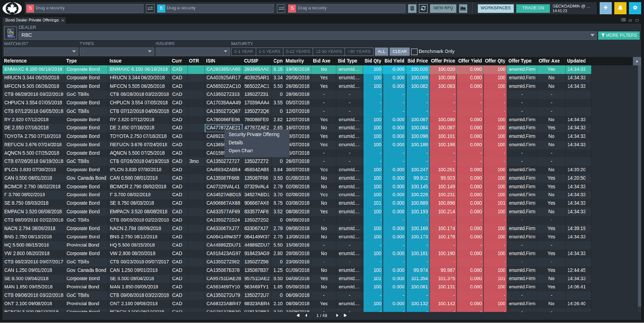The height and width of the screenshot is (323, 644).
Task: Click red Offer Price cell 100.083 for MFCCN
Action: [x=443, y=86]
